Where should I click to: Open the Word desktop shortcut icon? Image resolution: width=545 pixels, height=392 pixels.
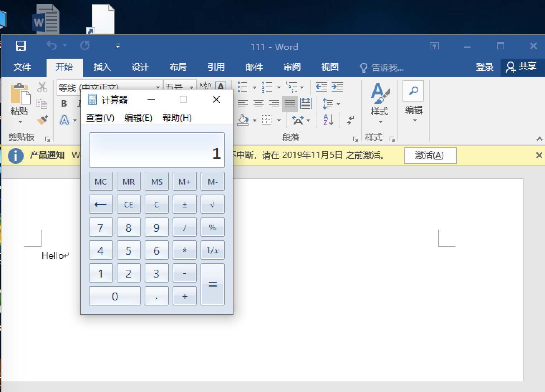45,20
